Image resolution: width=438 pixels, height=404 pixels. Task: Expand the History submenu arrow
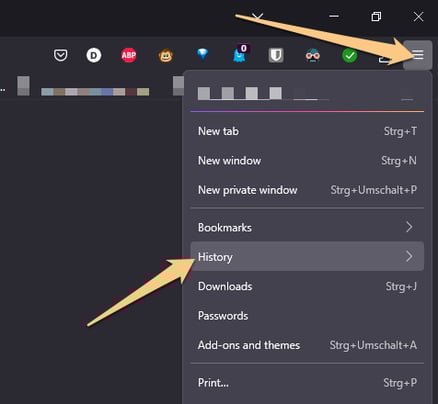[409, 257]
